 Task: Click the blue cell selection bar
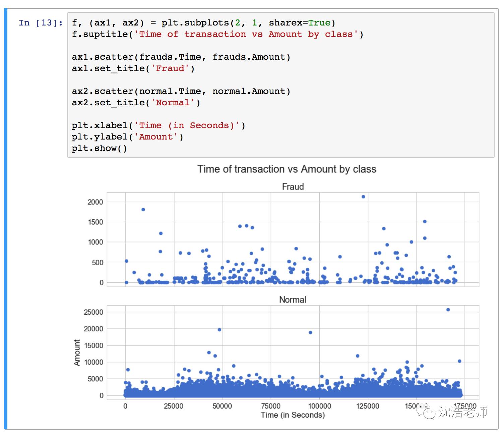[6, 219]
